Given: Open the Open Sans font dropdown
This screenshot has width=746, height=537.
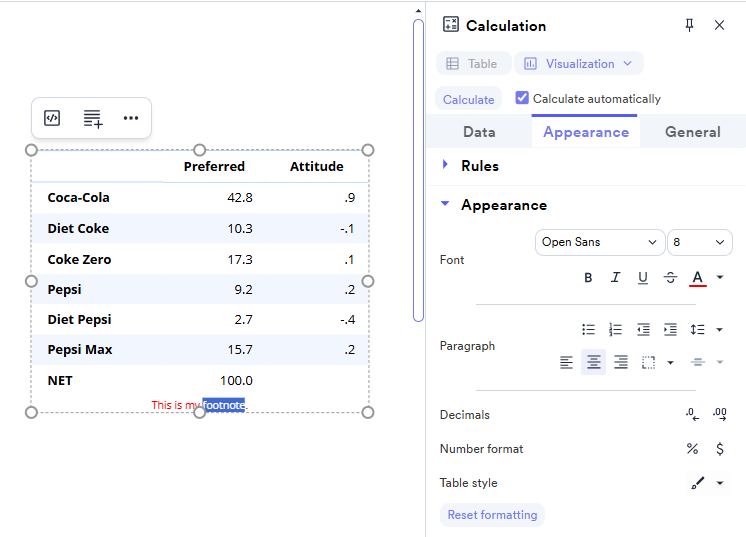Looking at the screenshot, I should pos(600,242).
